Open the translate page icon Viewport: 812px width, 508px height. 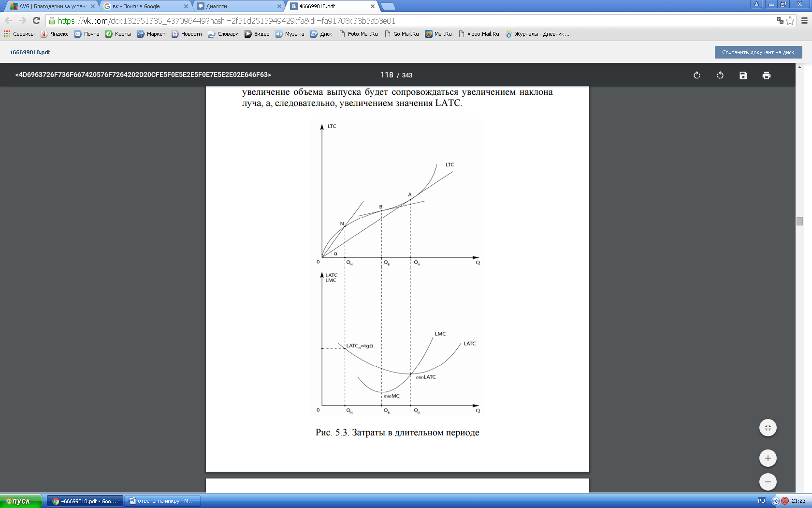(x=780, y=20)
